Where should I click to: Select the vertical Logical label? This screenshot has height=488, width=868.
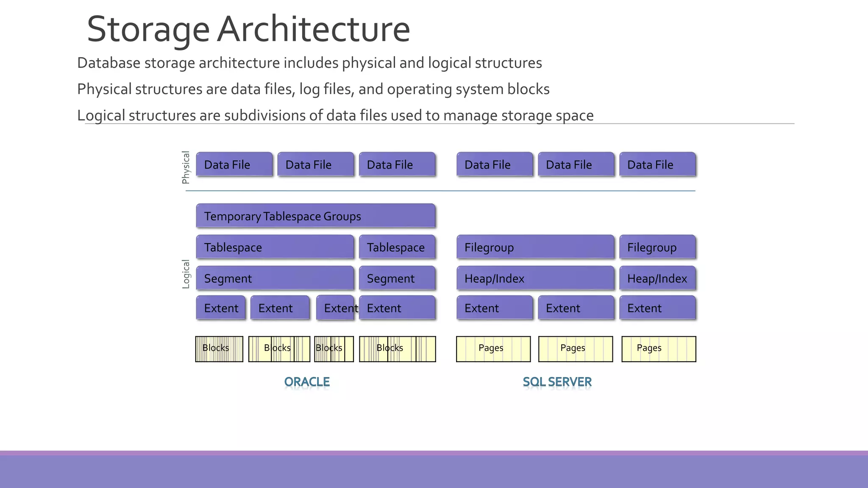click(x=186, y=274)
